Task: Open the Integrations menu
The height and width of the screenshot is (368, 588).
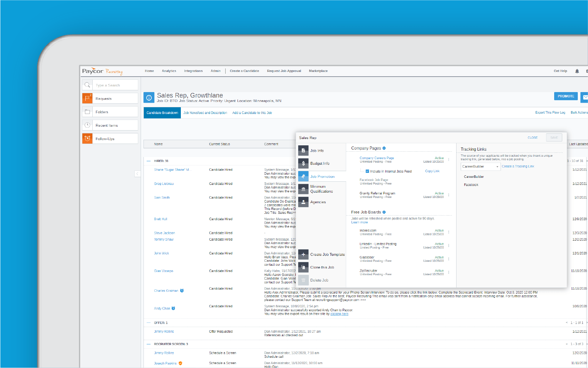Action: [193, 71]
